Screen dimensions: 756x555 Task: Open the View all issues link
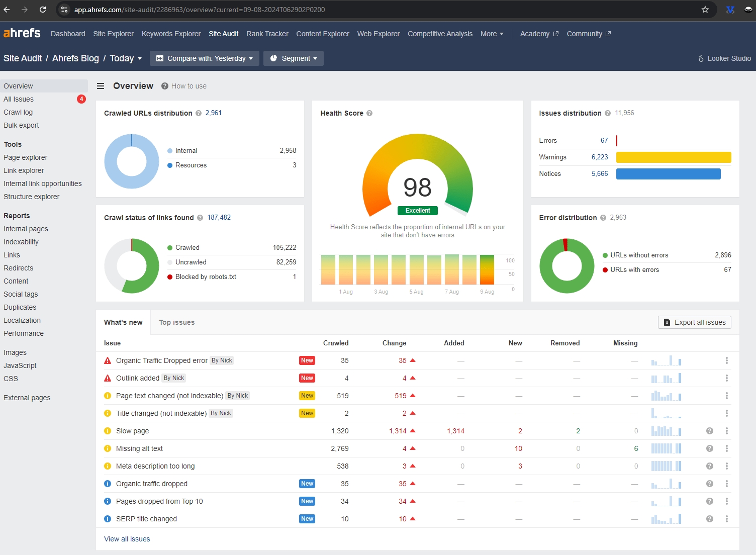[x=127, y=538]
